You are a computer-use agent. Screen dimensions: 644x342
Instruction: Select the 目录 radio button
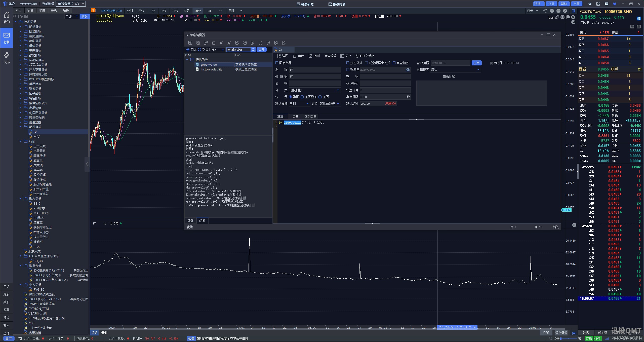tap(188, 50)
